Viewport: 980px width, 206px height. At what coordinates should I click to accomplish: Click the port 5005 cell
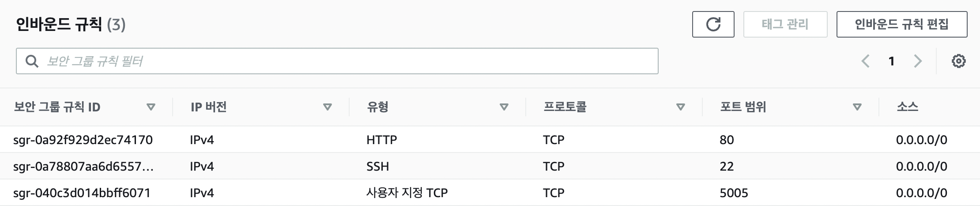734,193
